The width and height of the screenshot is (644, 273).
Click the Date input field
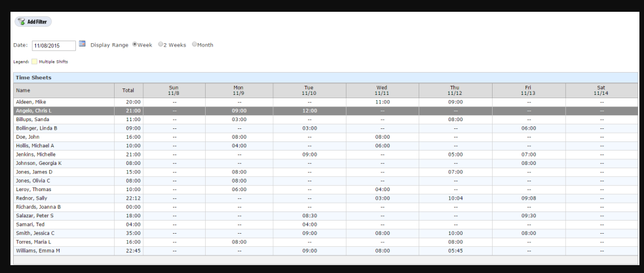[x=54, y=45]
